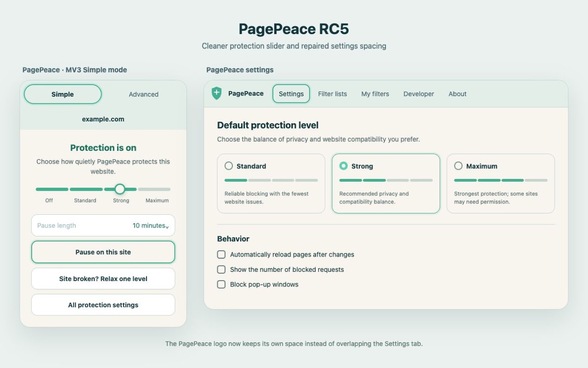The height and width of the screenshot is (368, 588).
Task: Select the Maximum protection radio button
Action: tap(458, 166)
